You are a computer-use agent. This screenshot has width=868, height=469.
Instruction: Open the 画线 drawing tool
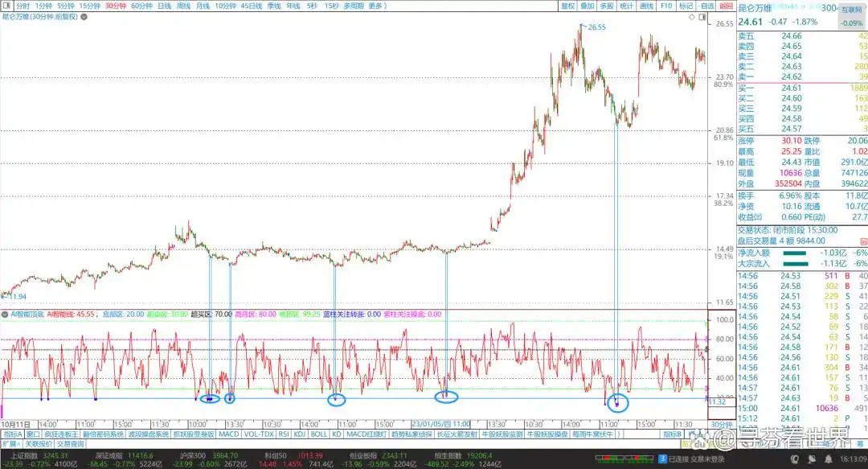(647, 6)
